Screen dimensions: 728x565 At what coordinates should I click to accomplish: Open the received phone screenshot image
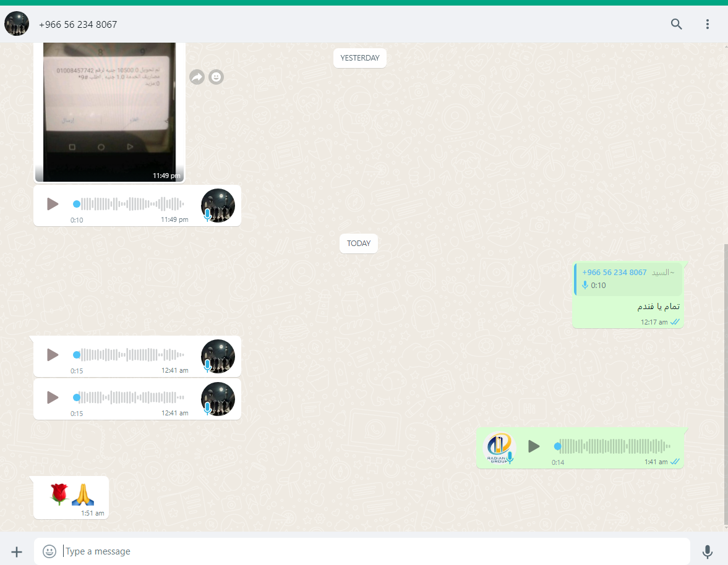[109, 112]
